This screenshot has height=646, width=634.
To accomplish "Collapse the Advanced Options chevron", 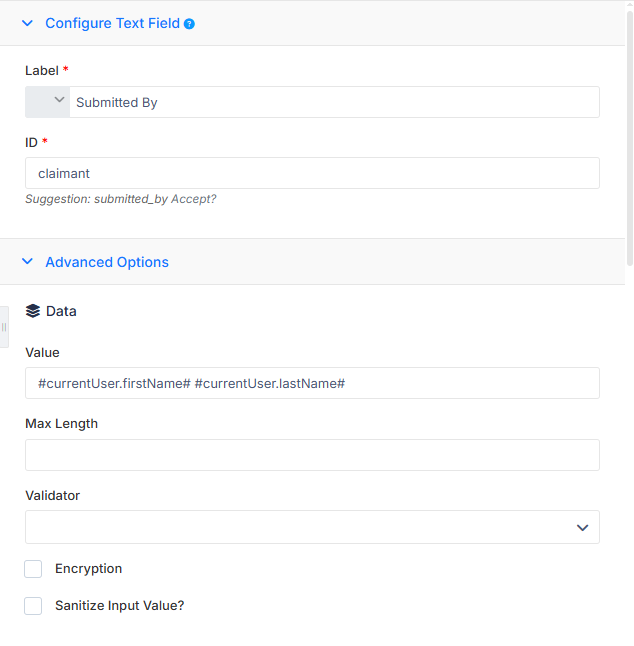I will (27, 262).
